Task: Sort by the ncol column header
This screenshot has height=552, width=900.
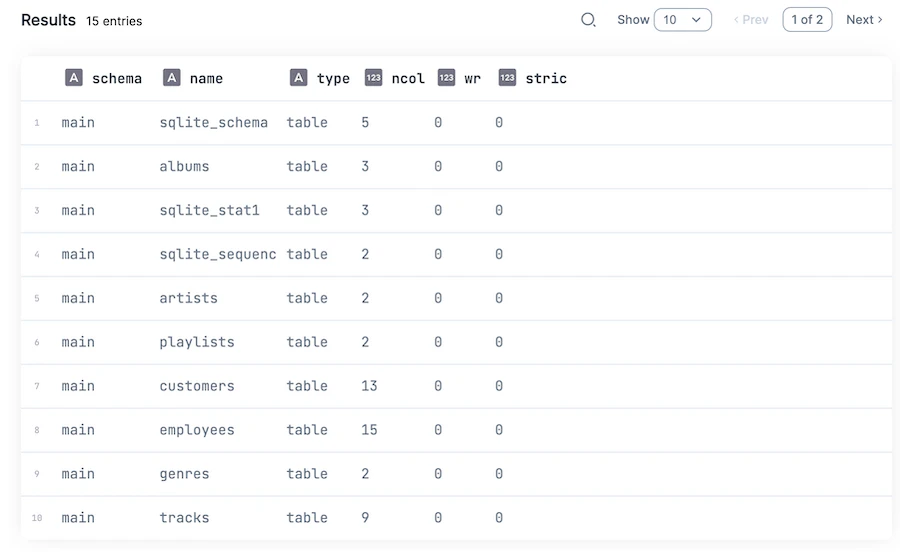Action: coord(408,78)
